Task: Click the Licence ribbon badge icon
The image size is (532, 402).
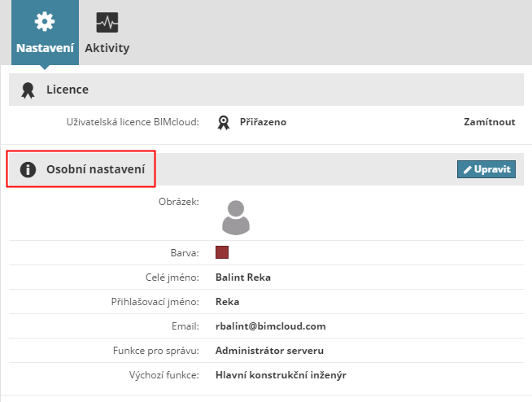Action: tap(28, 90)
